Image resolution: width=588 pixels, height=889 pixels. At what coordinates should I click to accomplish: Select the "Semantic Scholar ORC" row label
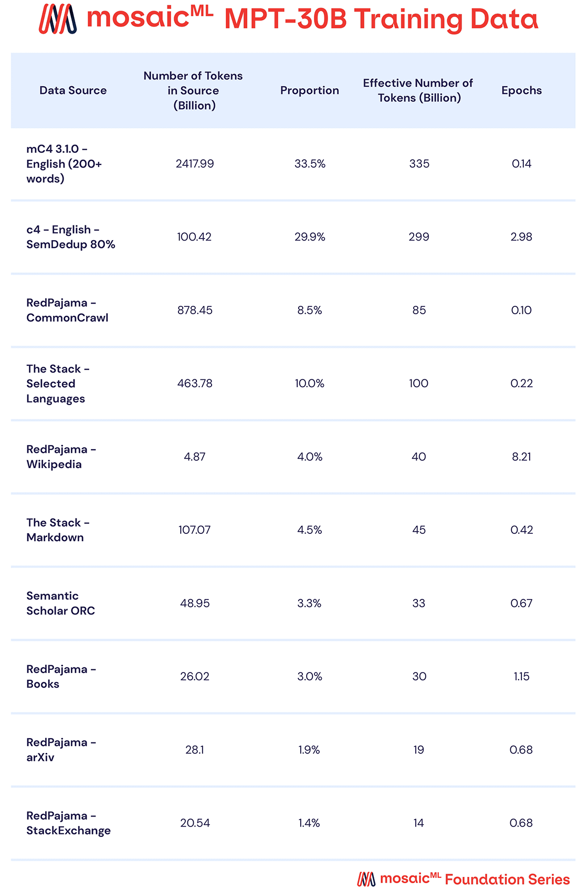(60, 603)
